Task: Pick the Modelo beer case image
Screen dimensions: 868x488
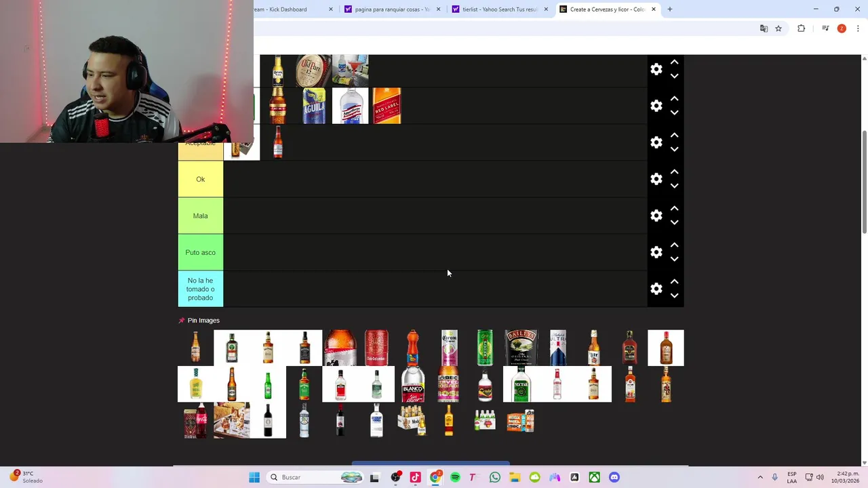Action: coord(413,421)
